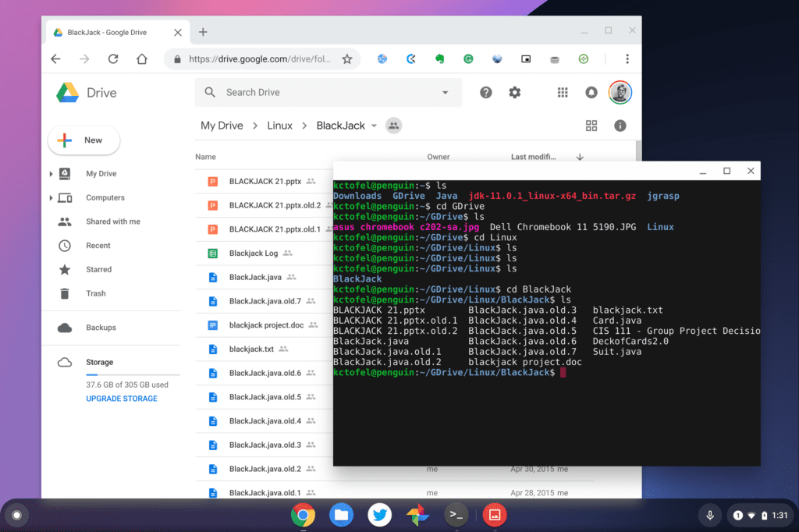The image size is (799, 532).
Task: Click inside the Linux terminal window
Action: pos(547,323)
